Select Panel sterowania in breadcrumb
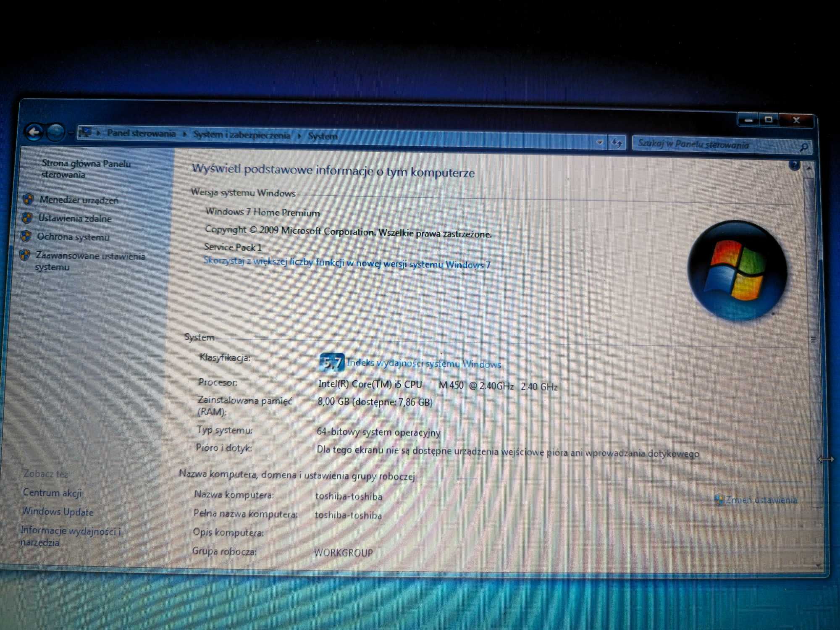 [x=141, y=133]
